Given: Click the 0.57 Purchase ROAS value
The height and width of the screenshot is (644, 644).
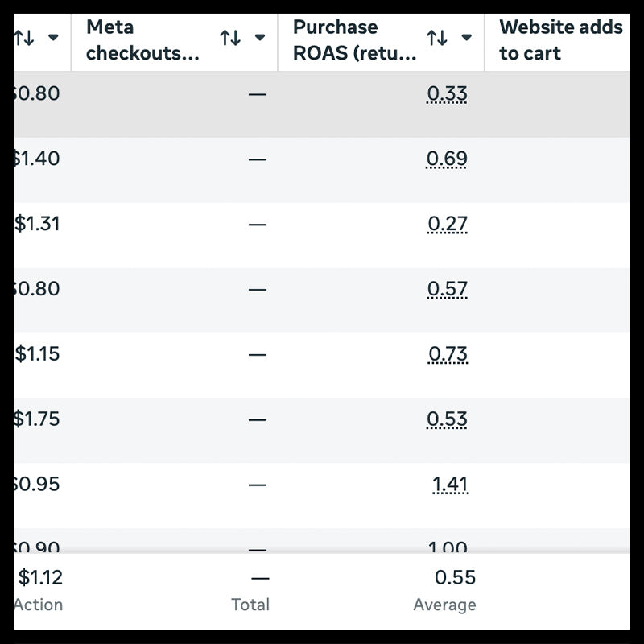Looking at the screenshot, I should (447, 290).
